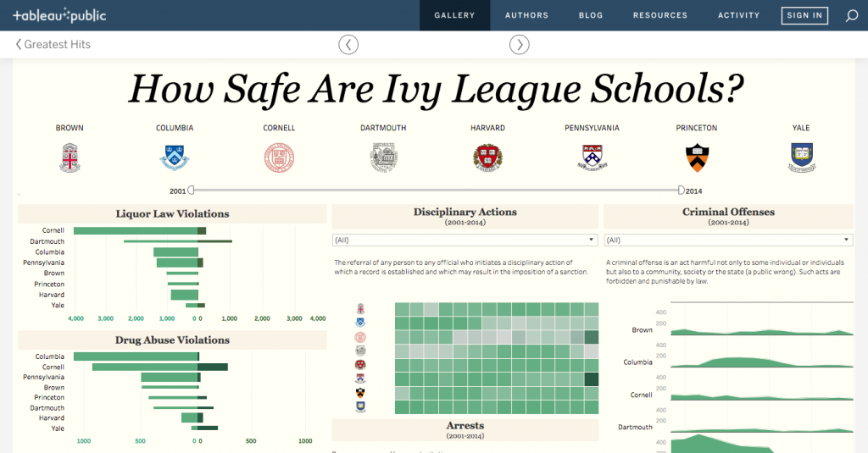Go to previous viz with left arrow
Viewport: 868px width, 453px height.
tap(348, 45)
